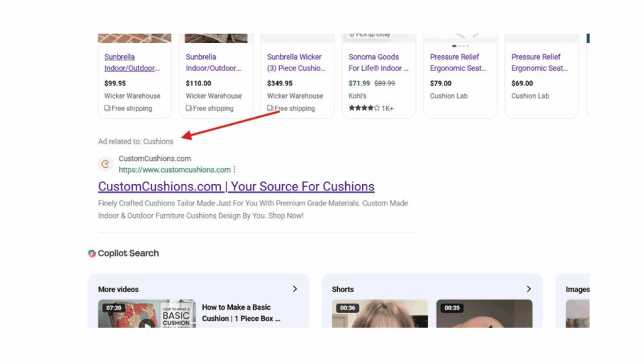Click the Copilot Search heading text

(x=128, y=253)
